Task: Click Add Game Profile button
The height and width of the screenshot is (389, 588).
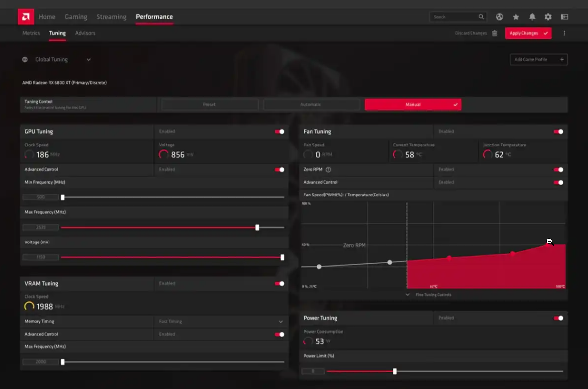Action: (539, 60)
